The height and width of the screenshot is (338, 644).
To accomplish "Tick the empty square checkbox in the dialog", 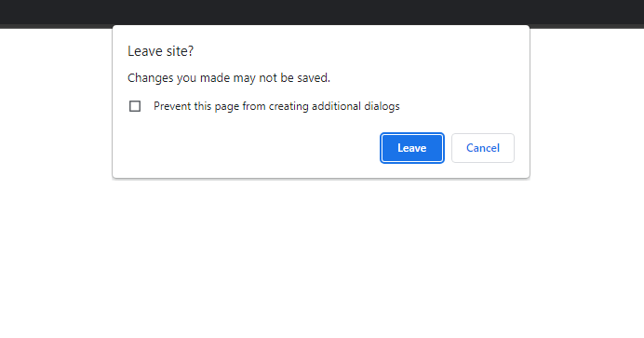I will [135, 106].
